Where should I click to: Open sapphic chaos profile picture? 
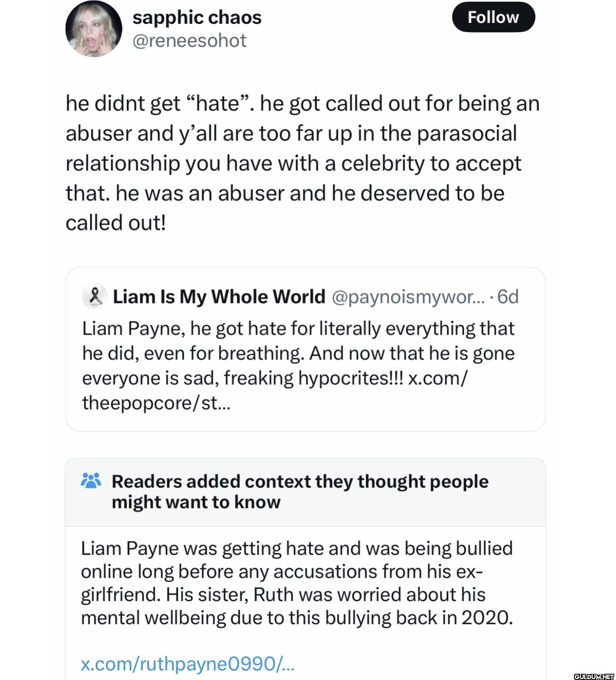tap(94, 29)
